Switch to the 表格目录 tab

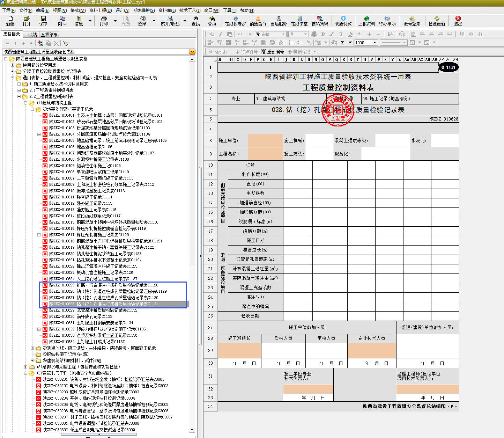coord(12,34)
